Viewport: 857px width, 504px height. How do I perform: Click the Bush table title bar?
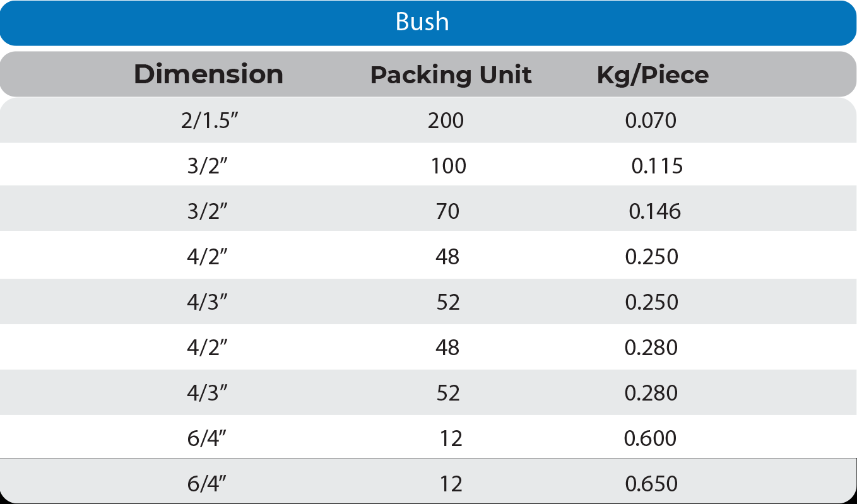click(422, 22)
